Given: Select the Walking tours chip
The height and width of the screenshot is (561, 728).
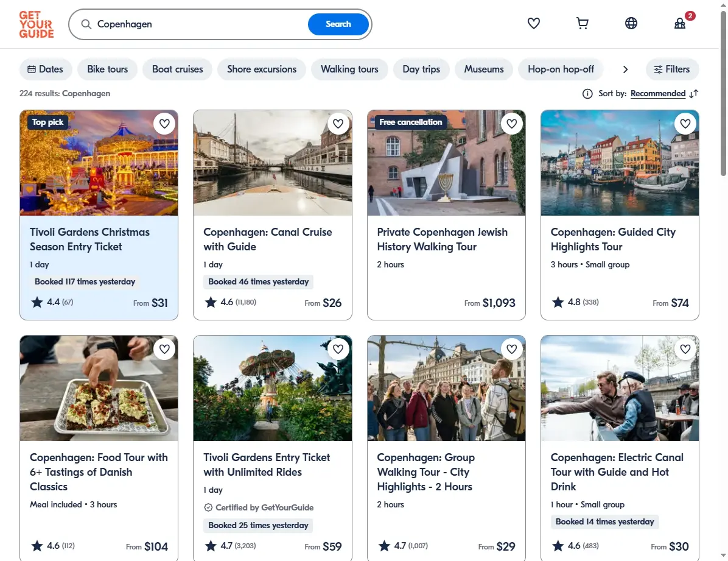Looking at the screenshot, I should (349, 69).
